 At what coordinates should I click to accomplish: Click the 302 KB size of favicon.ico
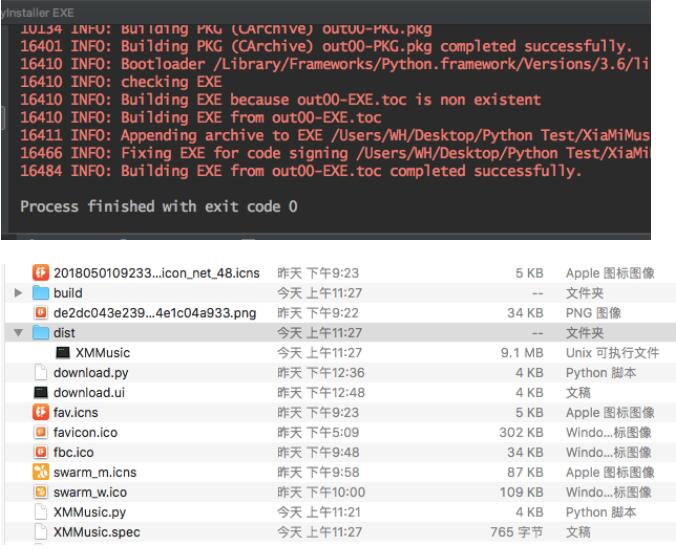pos(521,432)
